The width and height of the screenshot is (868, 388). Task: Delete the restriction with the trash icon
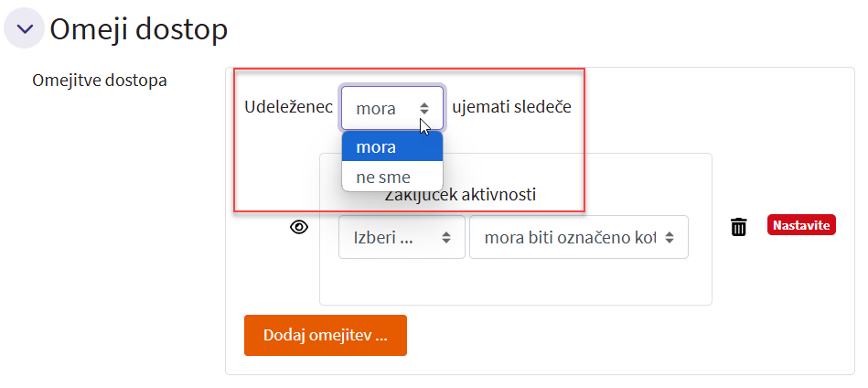coord(739,227)
